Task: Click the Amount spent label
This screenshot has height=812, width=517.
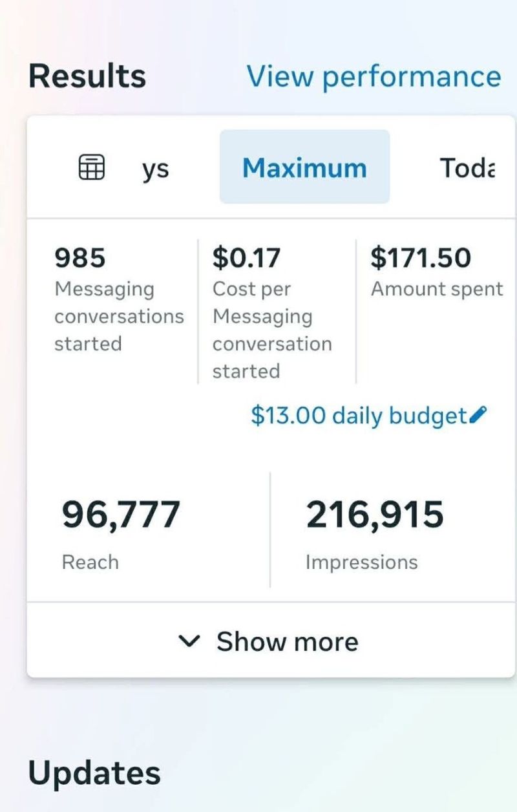Action: point(437,289)
